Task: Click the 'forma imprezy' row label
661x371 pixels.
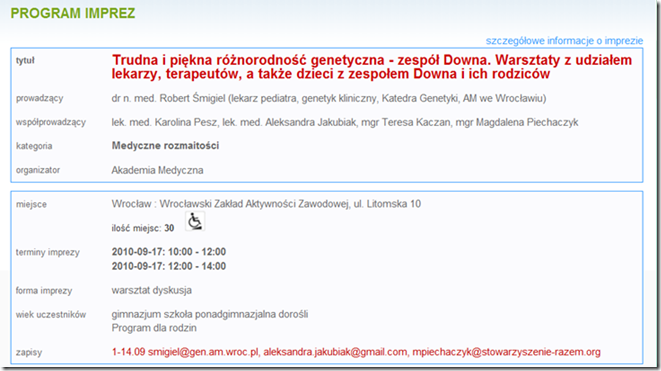Action: (44, 291)
